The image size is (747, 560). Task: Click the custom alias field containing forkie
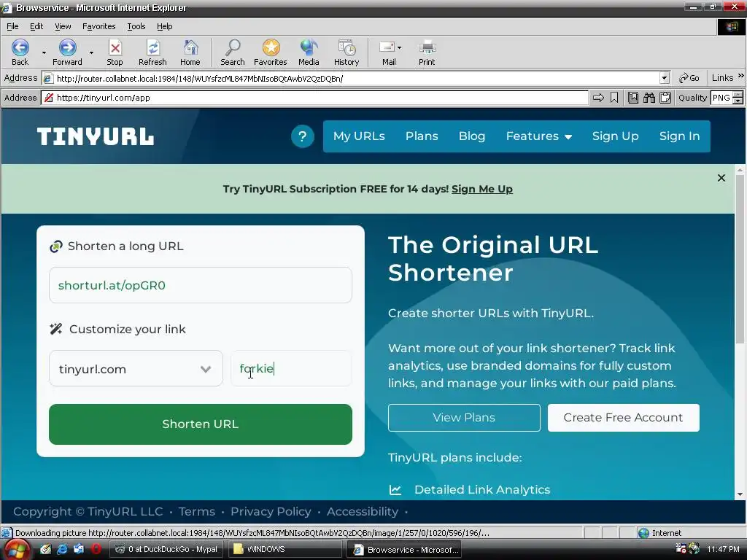click(291, 368)
